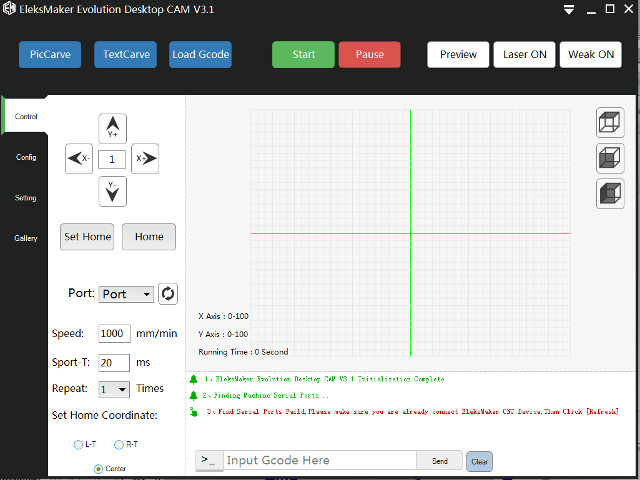Screen dimensions: 640x480
Task: Switch to the Config tab
Action: [26, 157]
